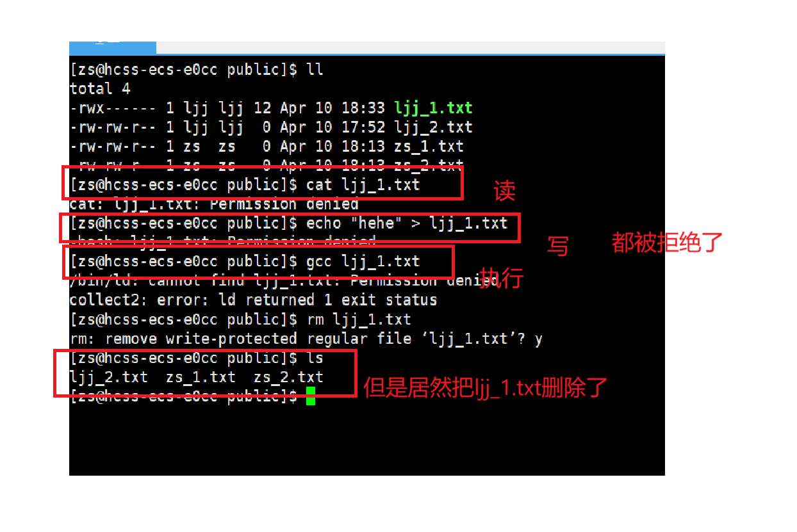Image resolution: width=797 pixels, height=532 pixels.
Task: Click the green terminal cursor block
Action: click(311, 396)
